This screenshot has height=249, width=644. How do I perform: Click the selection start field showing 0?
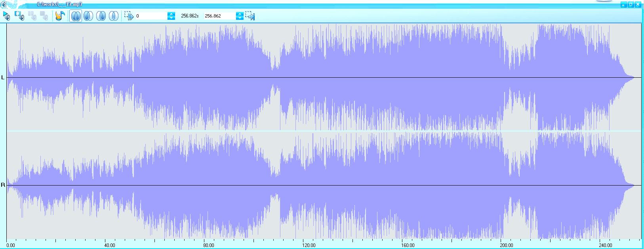[151, 16]
